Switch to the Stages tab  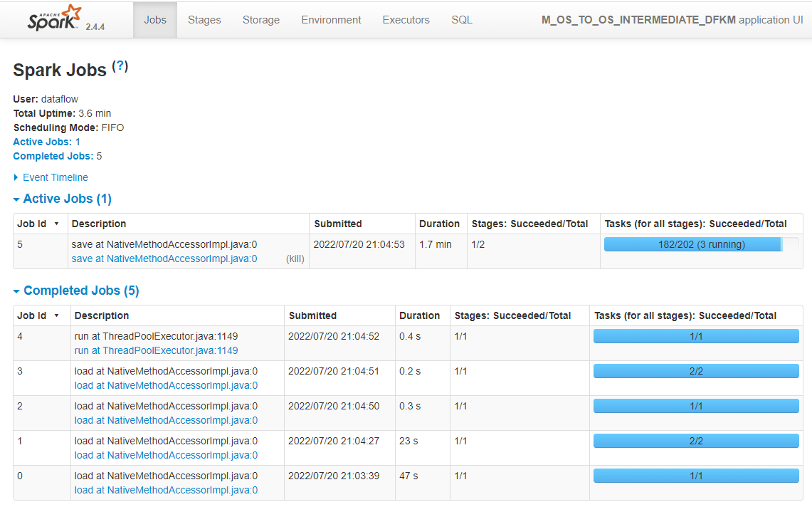(204, 20)
